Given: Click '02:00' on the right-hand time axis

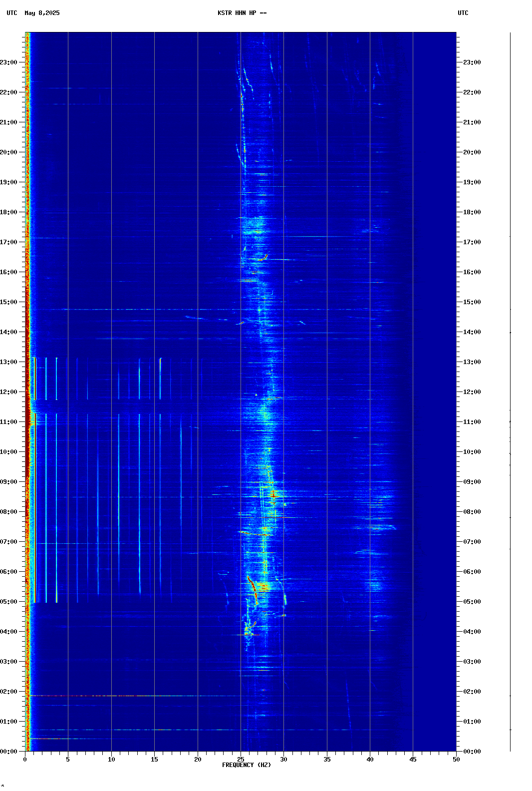Looking at the screenshot, I should (472, 692).
